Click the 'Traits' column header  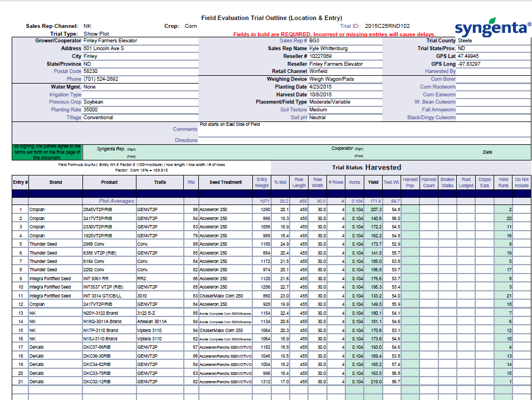pos(160,183)
